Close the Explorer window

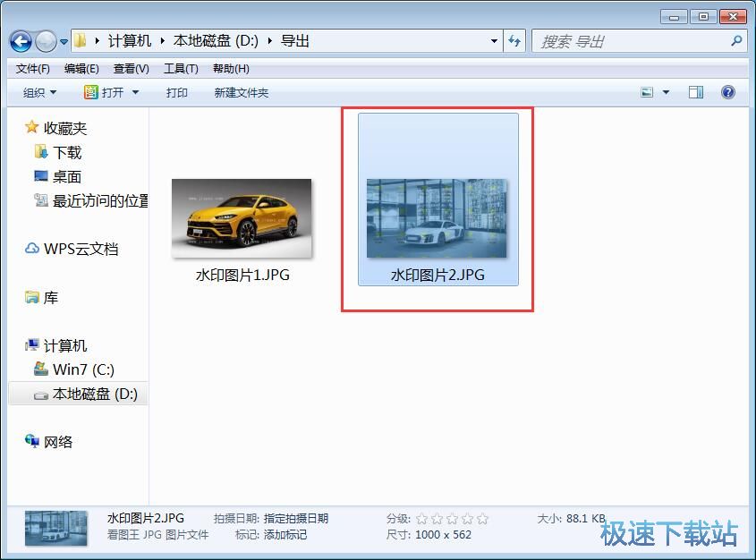733,17
